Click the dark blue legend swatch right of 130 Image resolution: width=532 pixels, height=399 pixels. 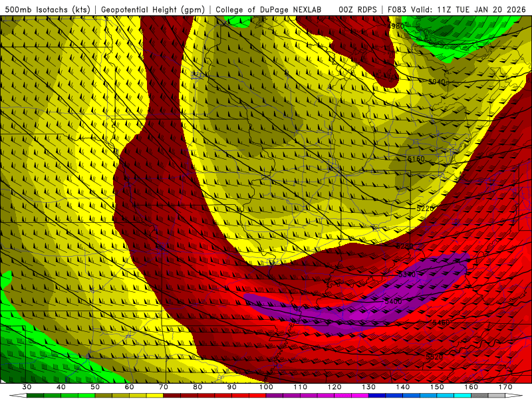(377, 396)
